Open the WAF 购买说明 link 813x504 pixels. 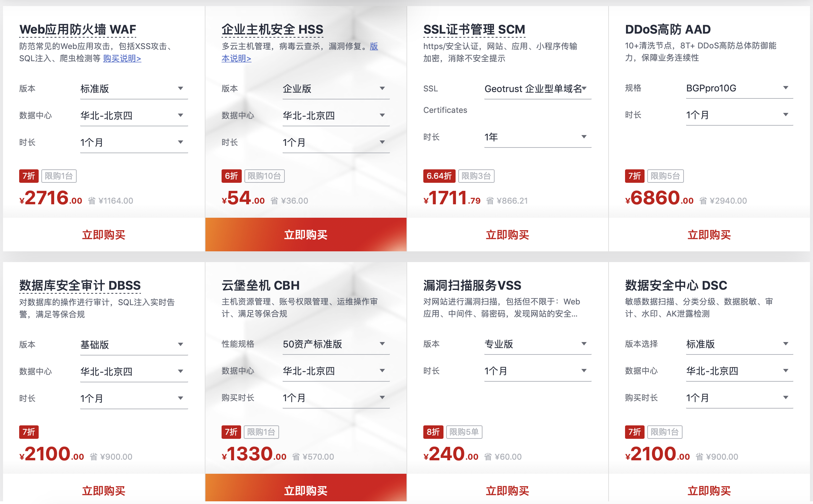(x=122, y=58)
